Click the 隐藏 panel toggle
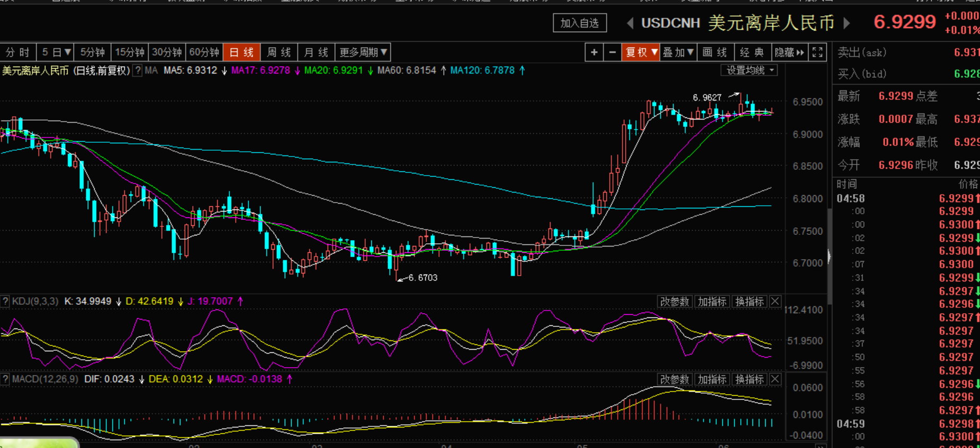Image resolution: width=980 pixels, height=448 pixels. pyautogui.click(x=789, y=52)
